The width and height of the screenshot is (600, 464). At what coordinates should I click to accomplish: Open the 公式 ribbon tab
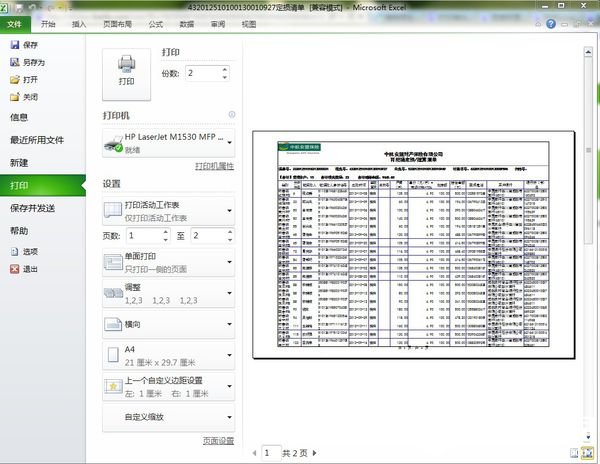[156, 24]
